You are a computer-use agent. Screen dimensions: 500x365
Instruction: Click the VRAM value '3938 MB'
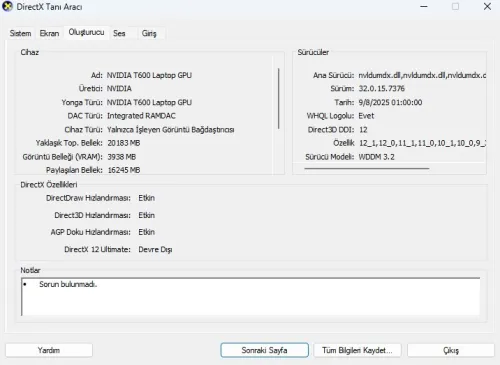coord(121,157)
